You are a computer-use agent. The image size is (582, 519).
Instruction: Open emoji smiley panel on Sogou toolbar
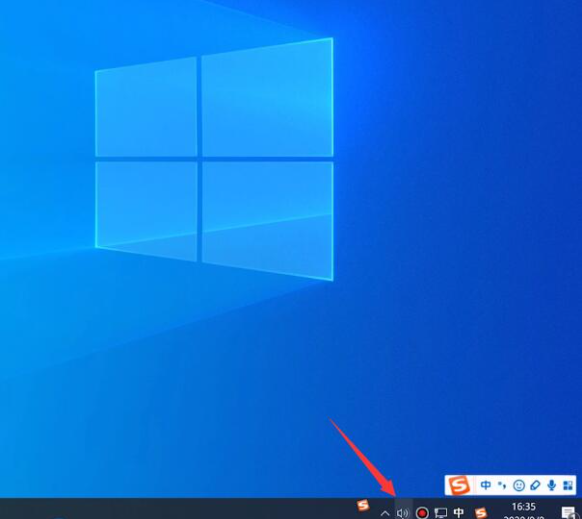coord(519,485)
